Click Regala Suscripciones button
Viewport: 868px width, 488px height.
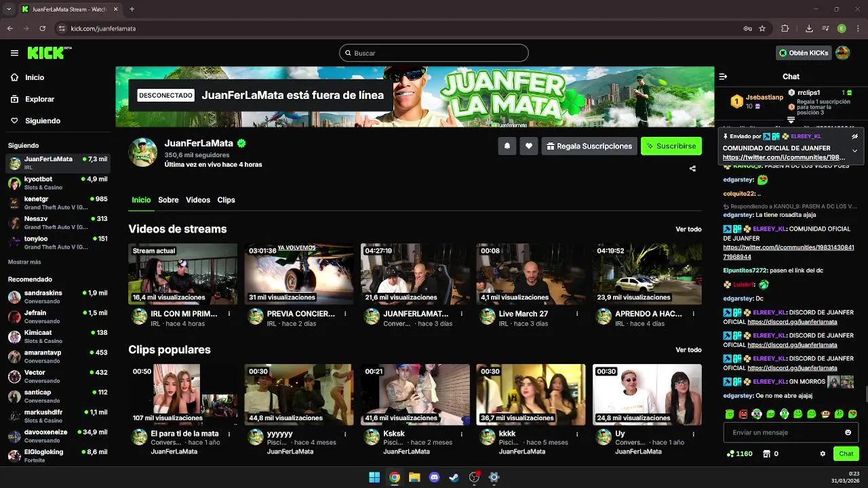(589, 146)
